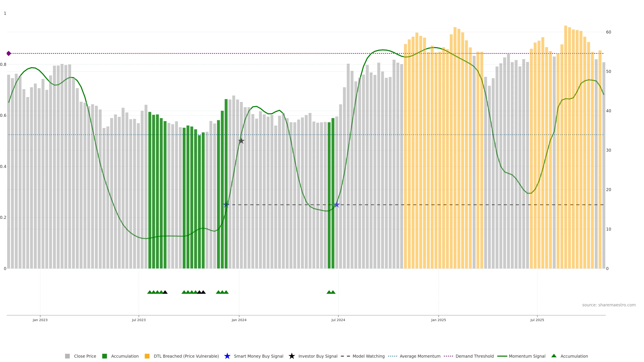Toggle the Model Watching legend entry
Image resolution: width=644 pixels, height=362 pixels.
point(368,356)
